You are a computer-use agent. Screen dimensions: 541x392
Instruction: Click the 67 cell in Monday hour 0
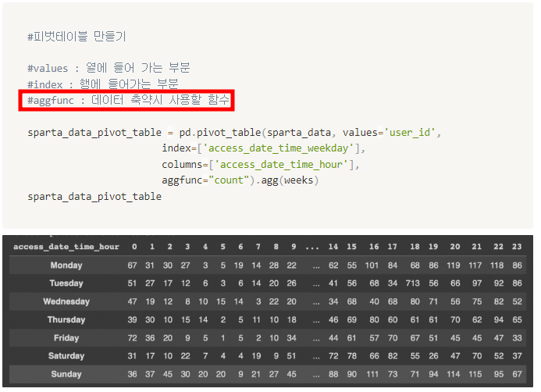(x=132, y=265)
